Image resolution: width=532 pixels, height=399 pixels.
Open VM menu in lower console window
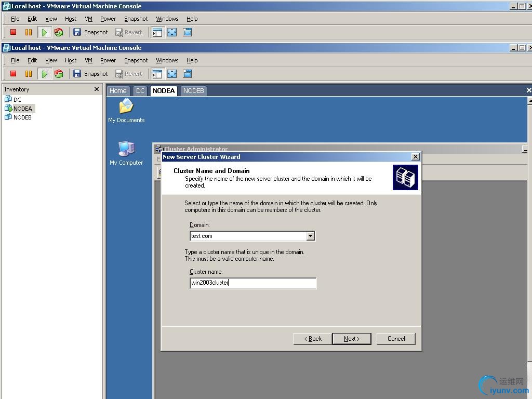[88, 60]
